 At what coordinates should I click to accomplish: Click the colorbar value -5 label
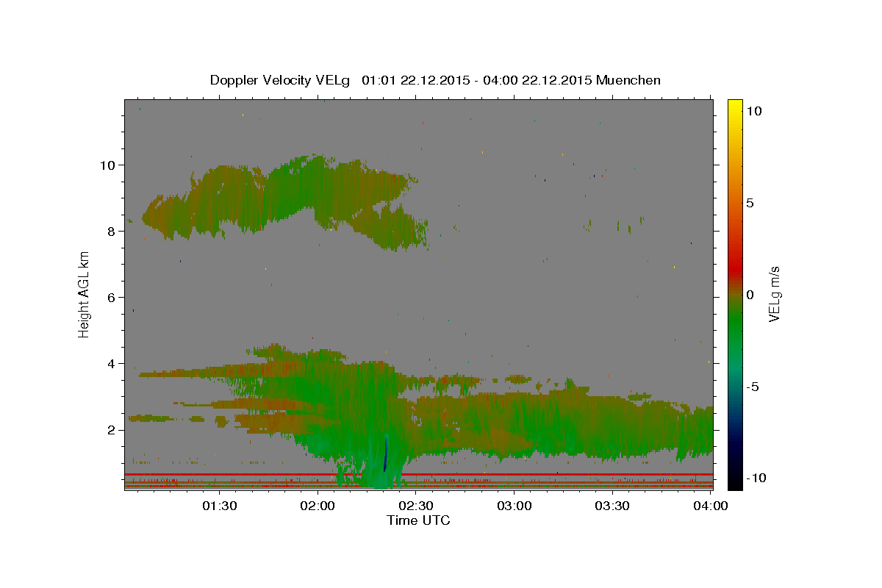pyautogui.click(x=753, y=387)
